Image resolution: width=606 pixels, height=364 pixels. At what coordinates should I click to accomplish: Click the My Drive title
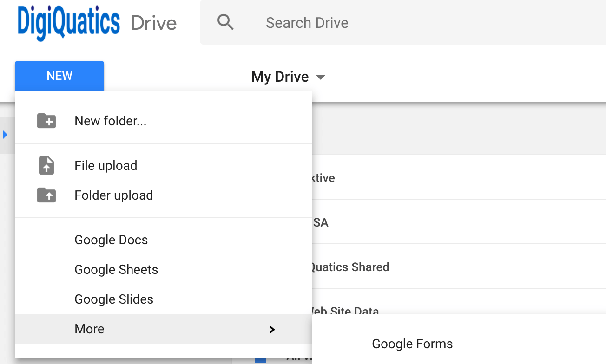tap(280, 77)
